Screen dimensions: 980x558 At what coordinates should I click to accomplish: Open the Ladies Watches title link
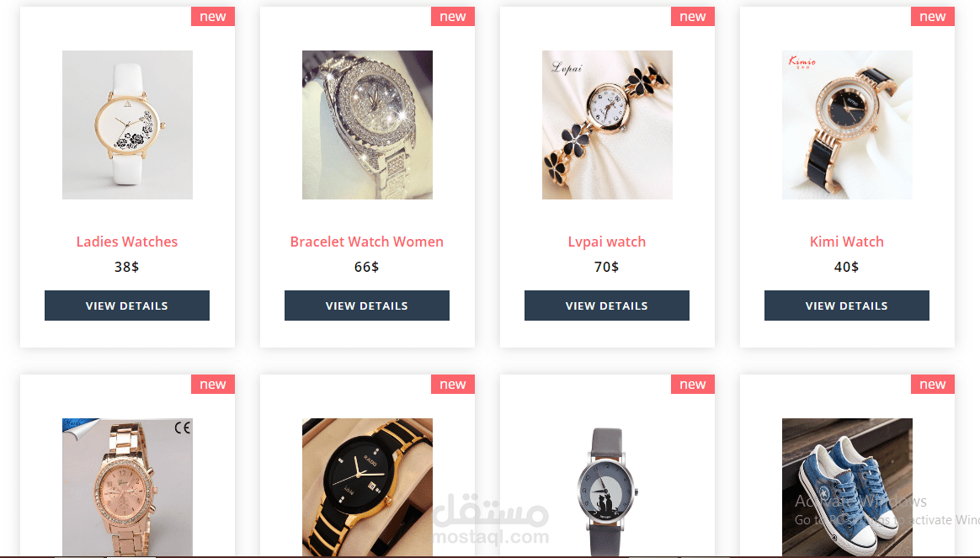[x=127, y=242]
